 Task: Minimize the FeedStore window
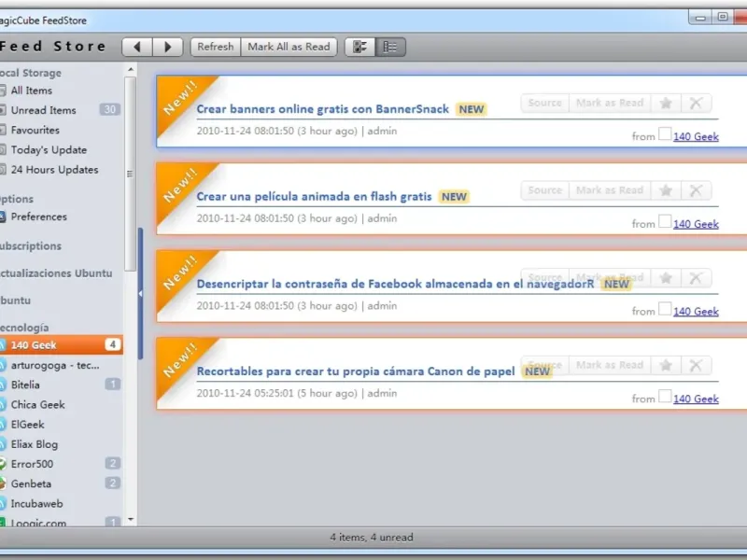pyautogui.click(x=700, y=18)
